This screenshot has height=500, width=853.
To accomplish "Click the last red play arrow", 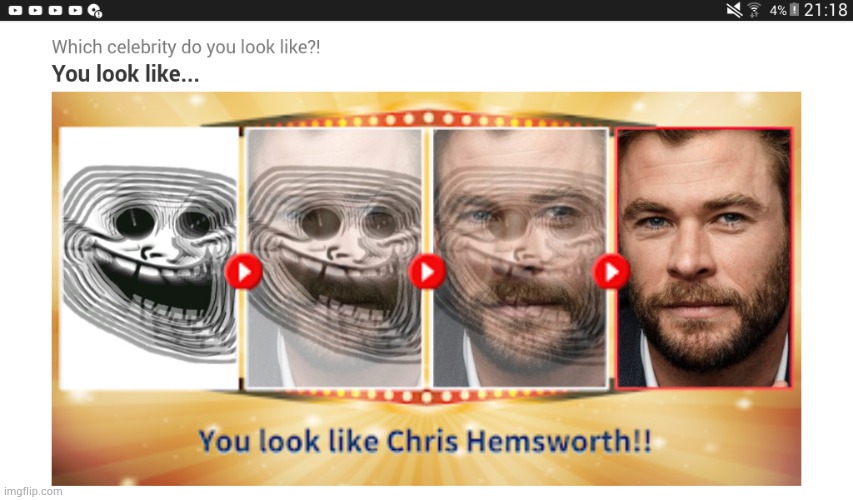I will click(x=611, y=271).
